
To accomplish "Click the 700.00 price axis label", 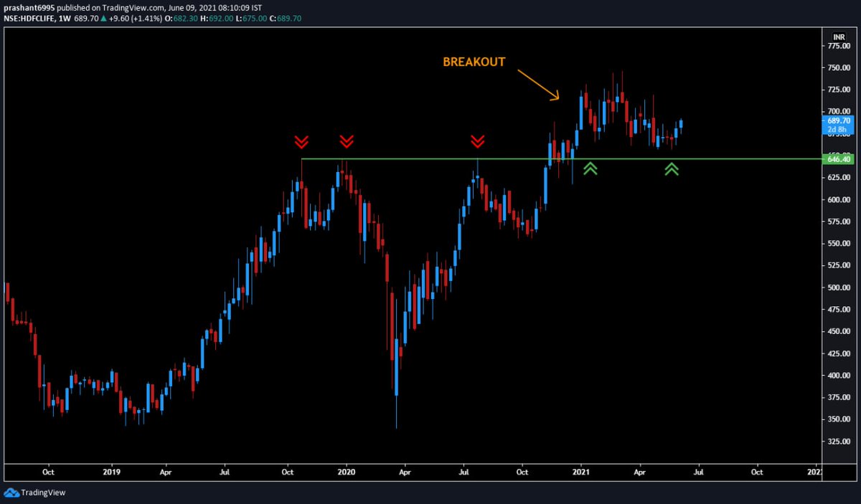I will pos(839,112).
